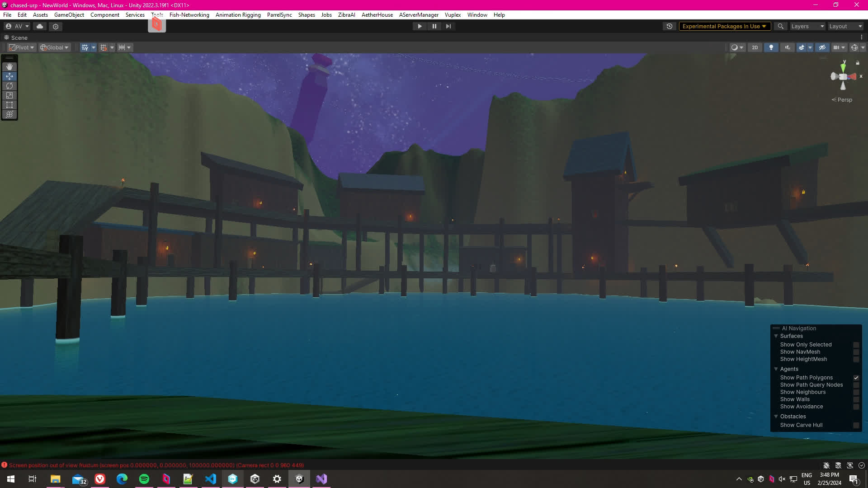This screenshot has height=488, width=868.
Task: Open the GameObject menu
Action: pos(69,15)
